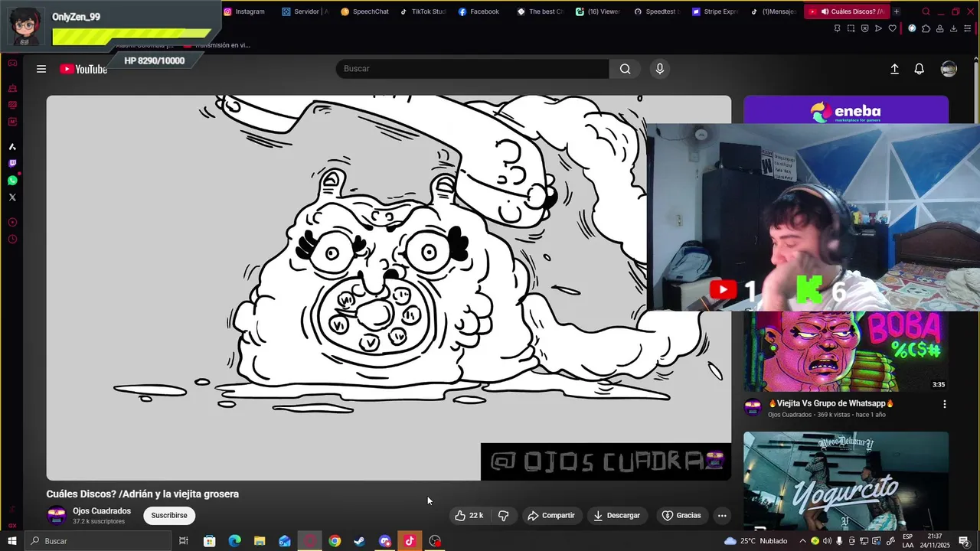The width and height of the screenshot is (980, 551).
Task: Switch to the Speedtest browser tab
Action: pyautogui.click(x=658, y=11)
